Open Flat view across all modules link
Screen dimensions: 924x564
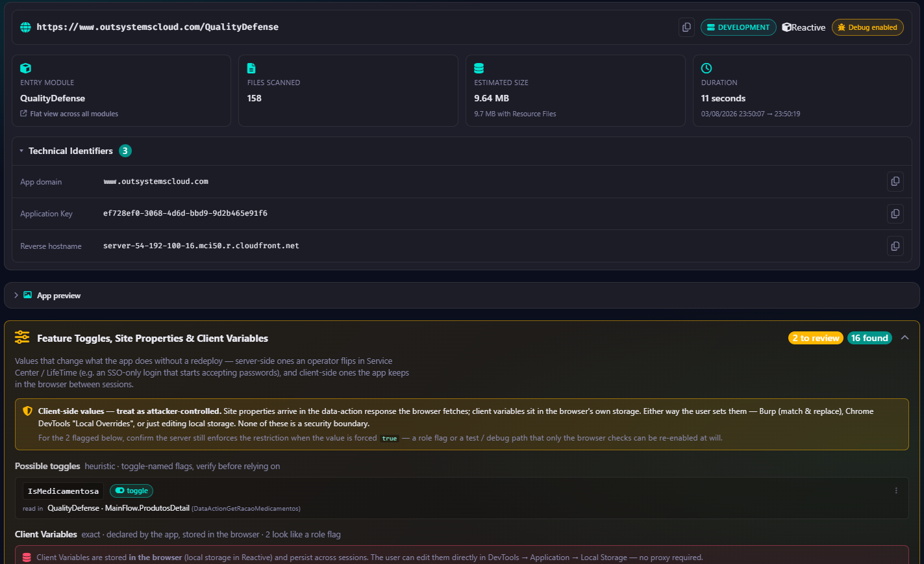point(69,114)
